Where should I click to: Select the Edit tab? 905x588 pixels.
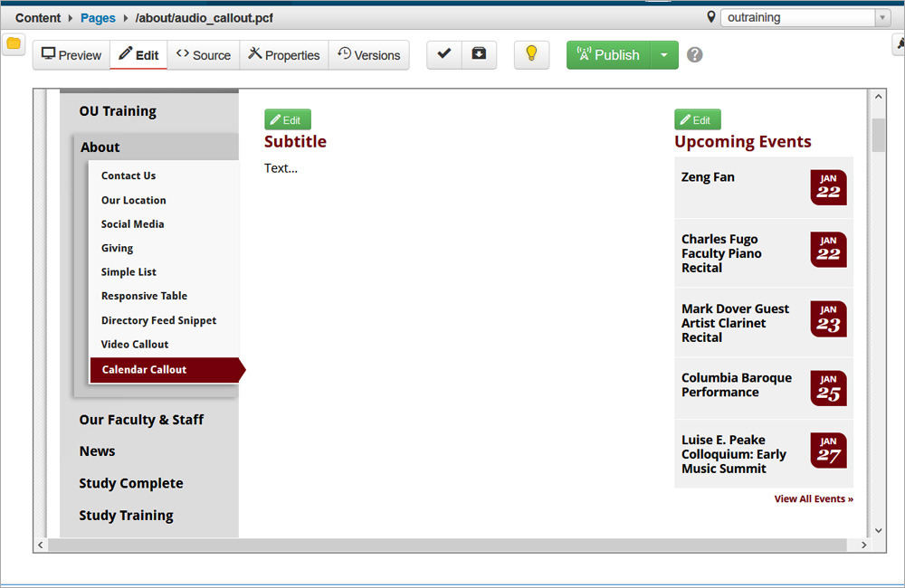pos(138,55)
